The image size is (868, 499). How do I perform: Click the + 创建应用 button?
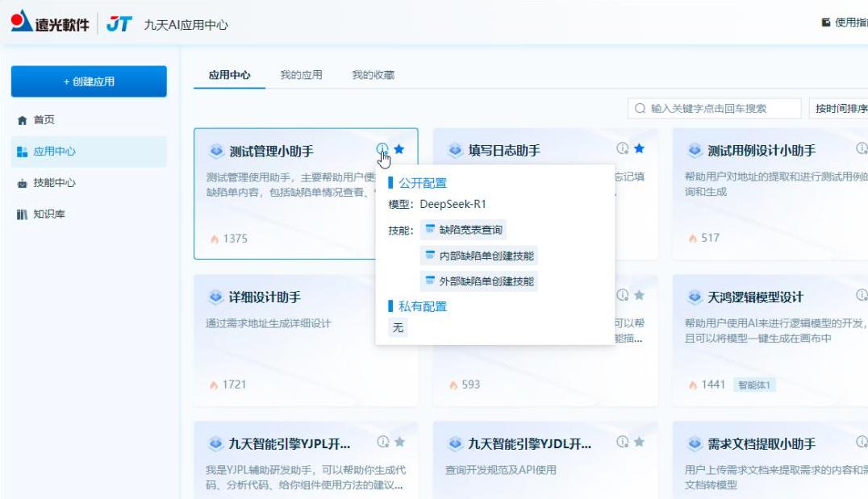(x=89, y=81)
